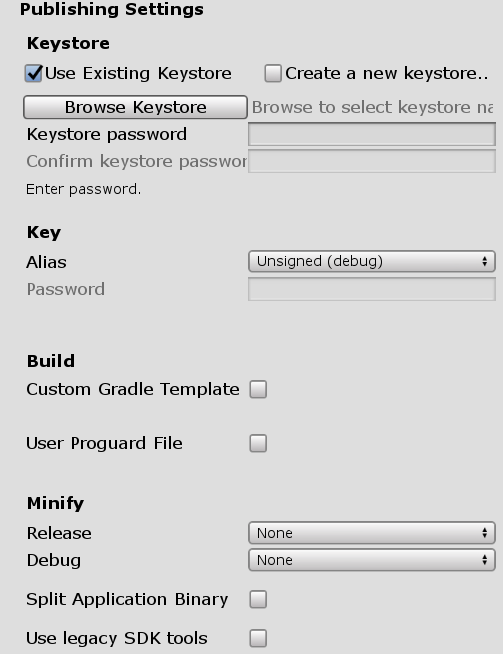Open the Alias dropdown menu
This screenshot has height=654, width=503.
372,262
